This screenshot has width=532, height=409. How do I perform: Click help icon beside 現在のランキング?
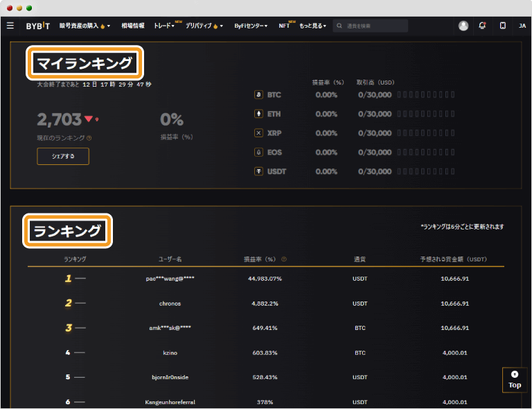89,137
